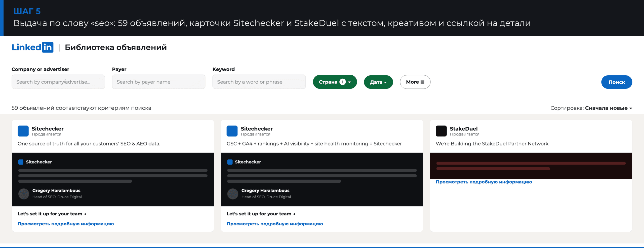Expand the Сначала новые sort dropdown
This screenshot has width=644, height=248.
click(609, 108)
